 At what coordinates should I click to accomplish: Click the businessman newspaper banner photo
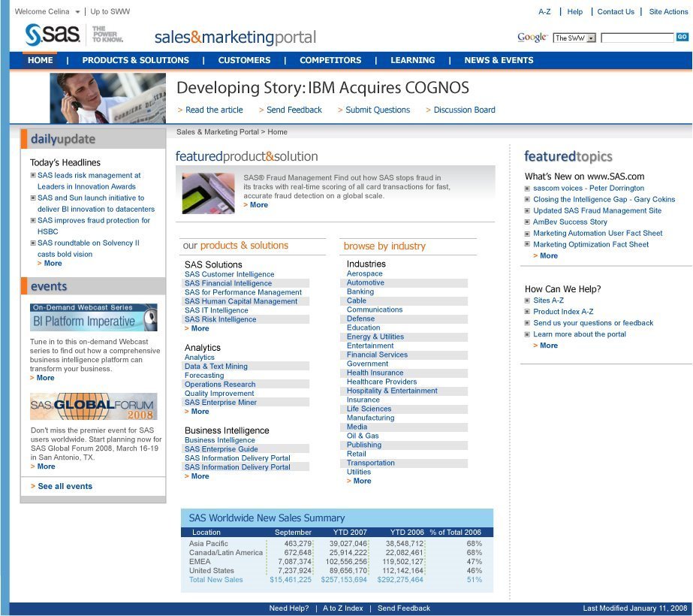[108, 98]
